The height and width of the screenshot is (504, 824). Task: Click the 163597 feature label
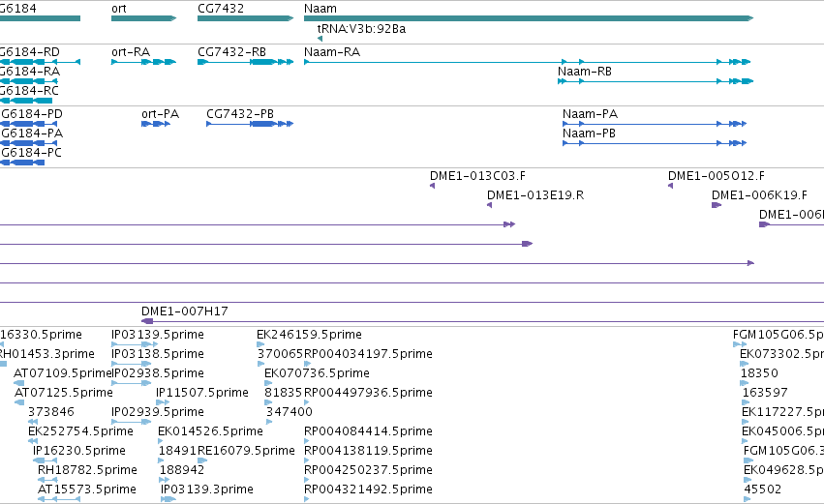765,393
